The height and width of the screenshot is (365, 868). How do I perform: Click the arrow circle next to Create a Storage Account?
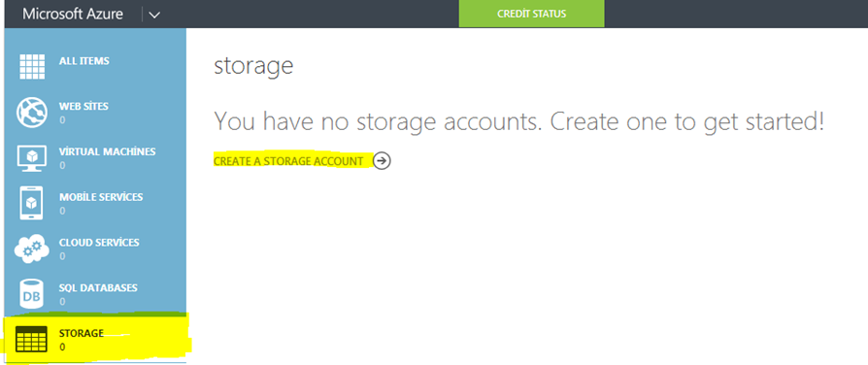click(382, 160)
